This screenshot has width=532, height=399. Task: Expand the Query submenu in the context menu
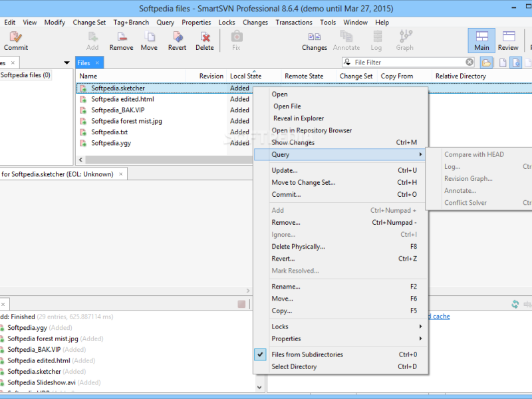click(x=340, y=155)
